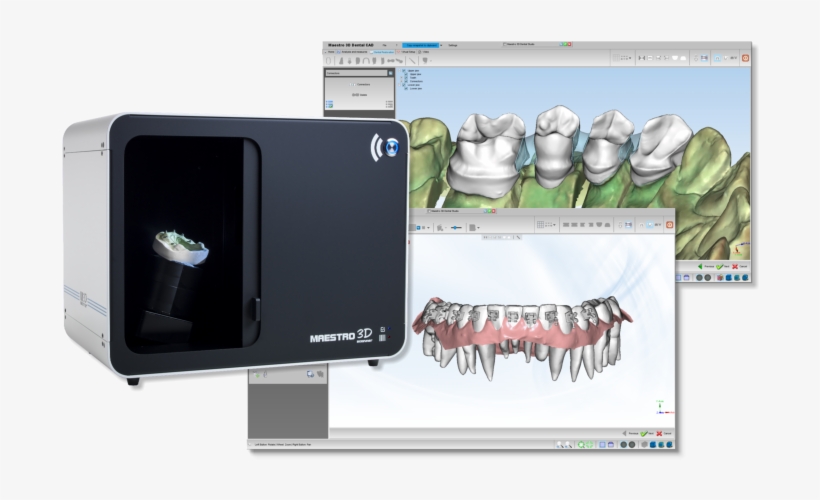Image resolution: width=820 pixels, height=500 pixels.
Task: Toggle the Connectors checkbox in the tree
Action: tap(406, 81)
